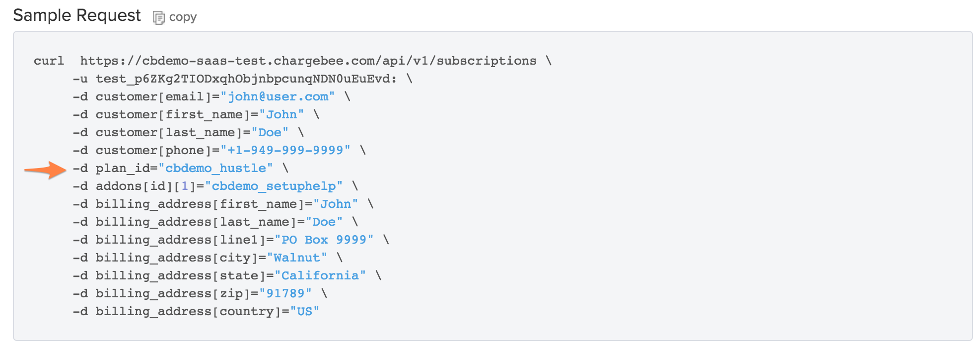Click the chargebee subscriptions API URL
The height and width of the screenshot is (350, 980).
pyautogui.click(x=308, y=61)
